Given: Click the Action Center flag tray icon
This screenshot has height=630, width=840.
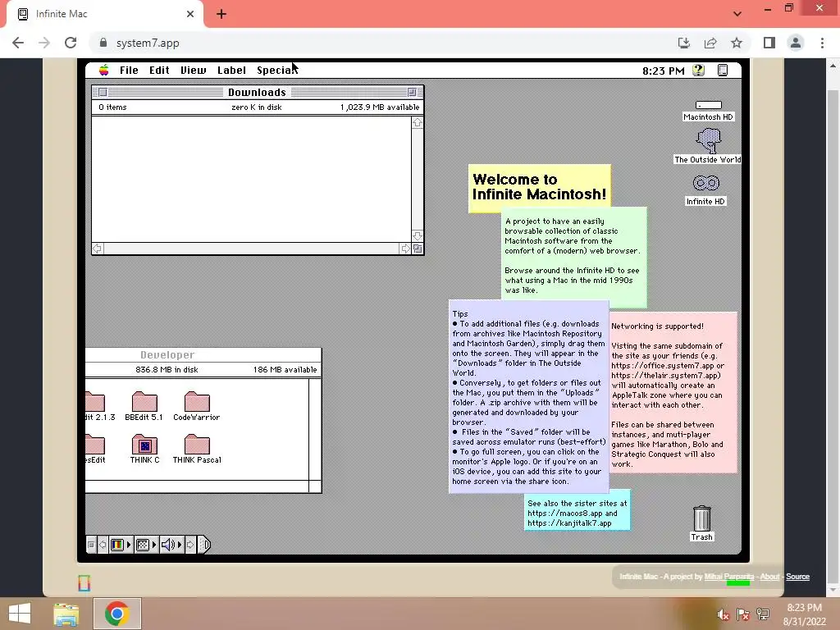Looking at the screenshot, I should click(x=743, y=614).
